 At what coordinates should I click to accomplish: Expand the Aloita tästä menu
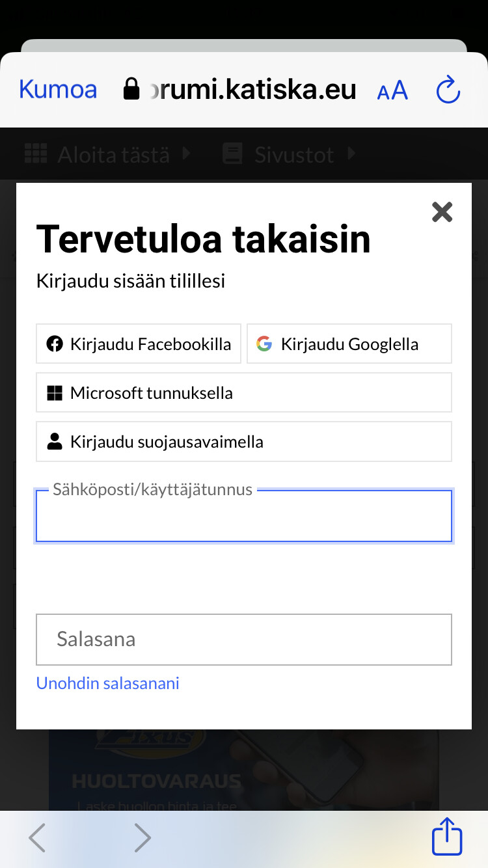pos(107,154)
